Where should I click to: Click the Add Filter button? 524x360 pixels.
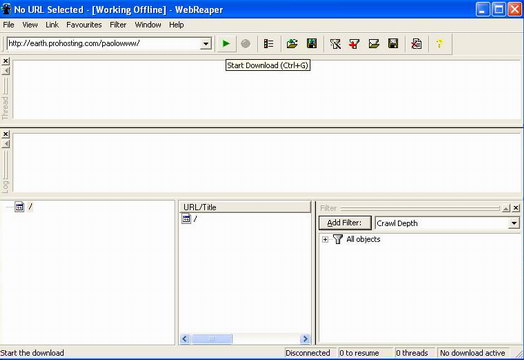point(345,223)
